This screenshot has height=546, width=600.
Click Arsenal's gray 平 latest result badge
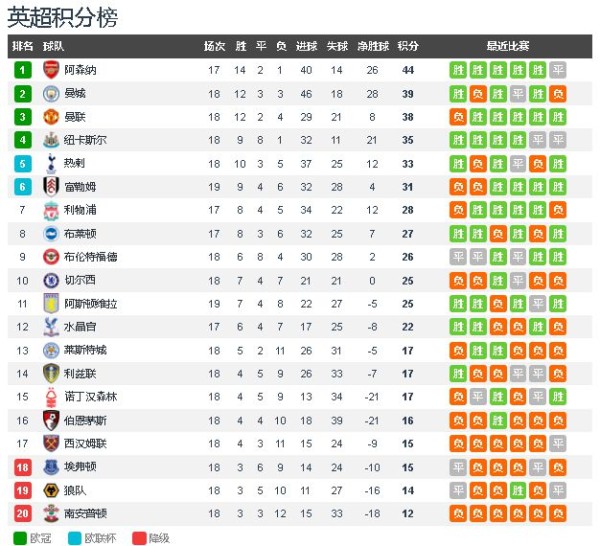(558, 70)
